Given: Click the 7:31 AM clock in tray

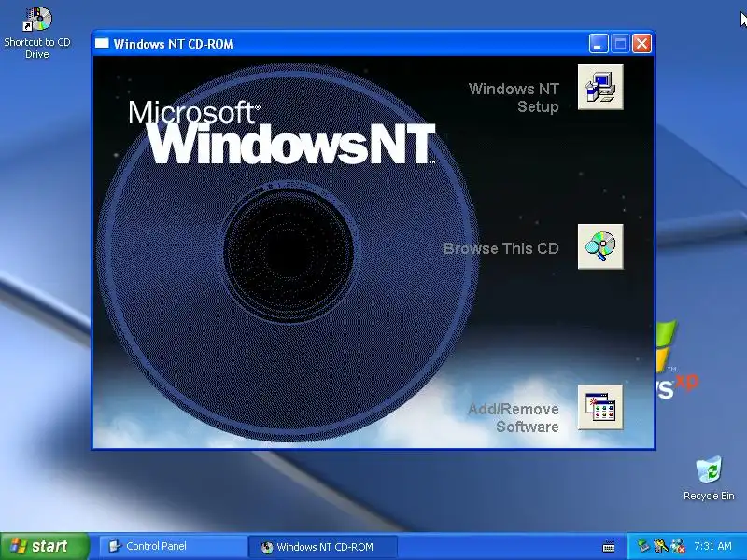Looking at the screenshot, I should pyautogui.click(x=712, y=546).
